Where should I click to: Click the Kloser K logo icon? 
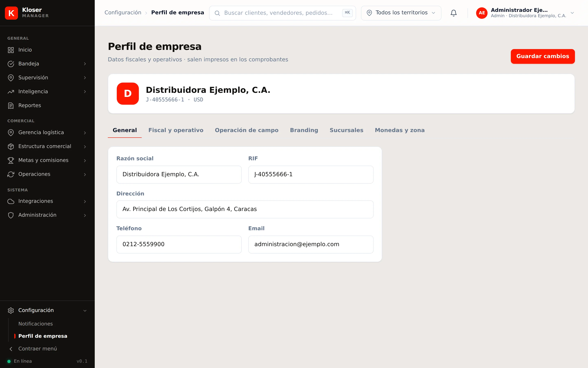[11, 13]
